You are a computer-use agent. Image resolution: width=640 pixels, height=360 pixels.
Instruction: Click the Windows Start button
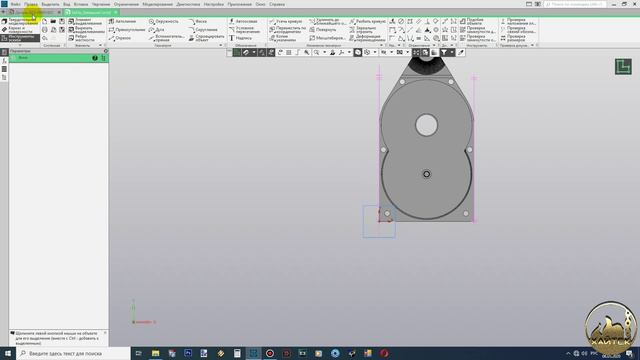7,353
